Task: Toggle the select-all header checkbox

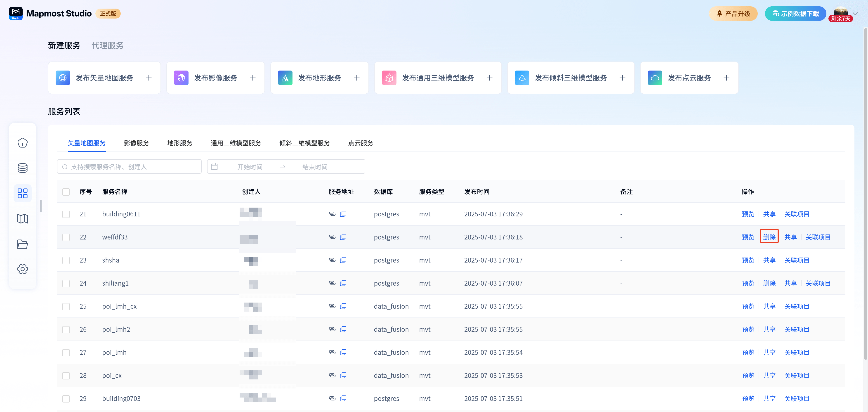Action: pyautogui.click(x=66, y=192)
